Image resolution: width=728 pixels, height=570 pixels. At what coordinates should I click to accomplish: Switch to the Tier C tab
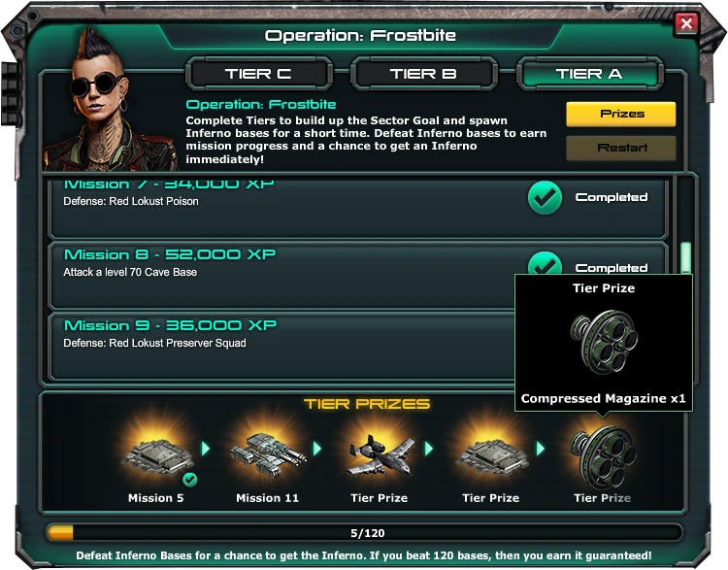pyautogui.click(x=258, y=74)
